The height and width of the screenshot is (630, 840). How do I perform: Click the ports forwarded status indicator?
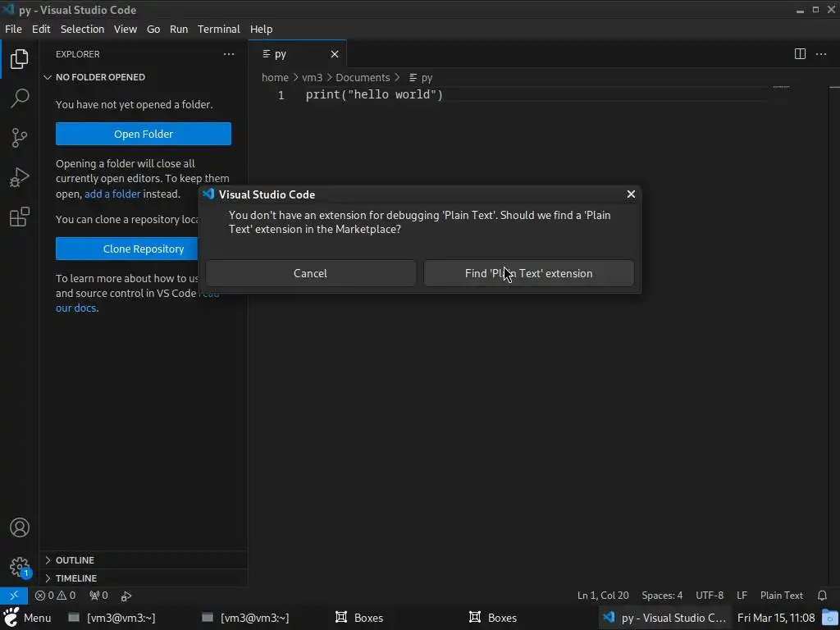point(98,596)
